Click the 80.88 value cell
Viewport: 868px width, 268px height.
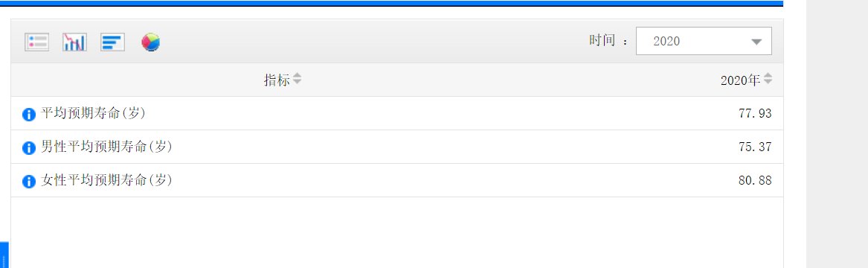point(754,180)
